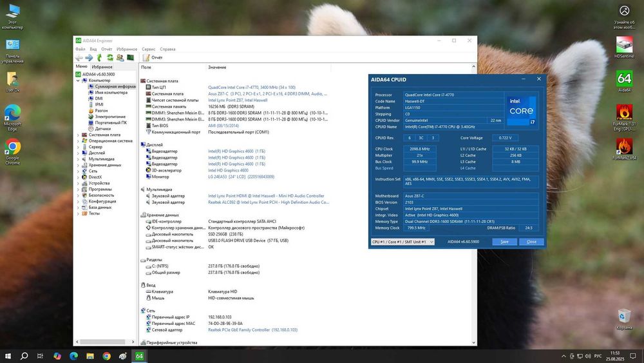644x363 pixels.
Task: Open the Вид menu
Action: [x=93, y=49]
